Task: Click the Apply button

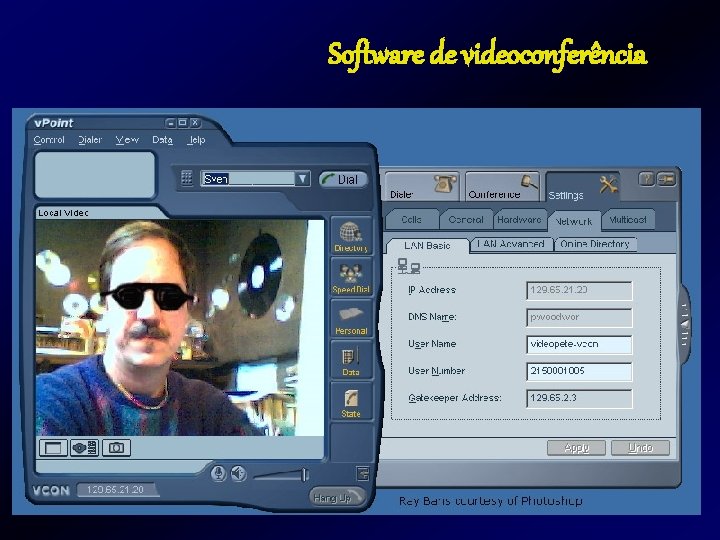Action: (x=576, y=448)
